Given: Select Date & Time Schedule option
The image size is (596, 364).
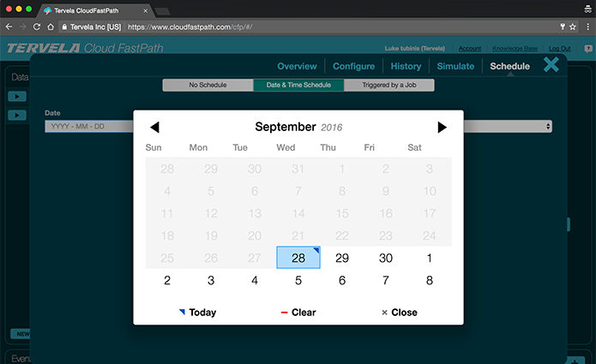Looking at the screenshot, I should (298, 85).
